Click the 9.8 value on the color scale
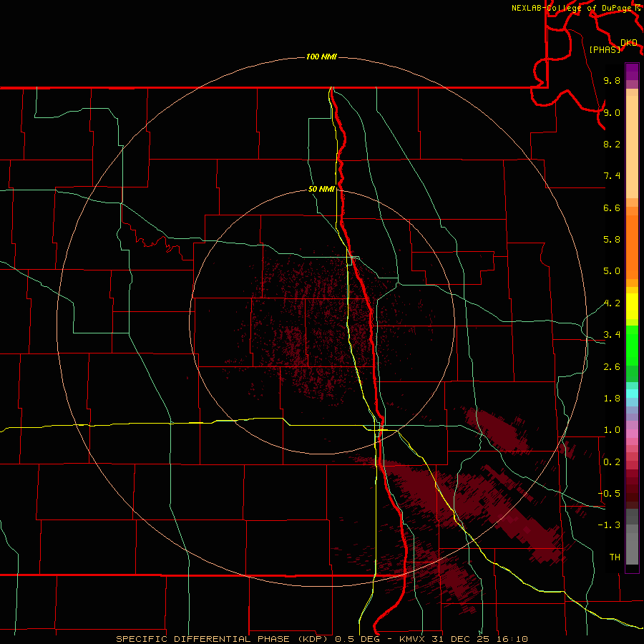This screenshot has width=644, height=644. [x=612, y=80]
